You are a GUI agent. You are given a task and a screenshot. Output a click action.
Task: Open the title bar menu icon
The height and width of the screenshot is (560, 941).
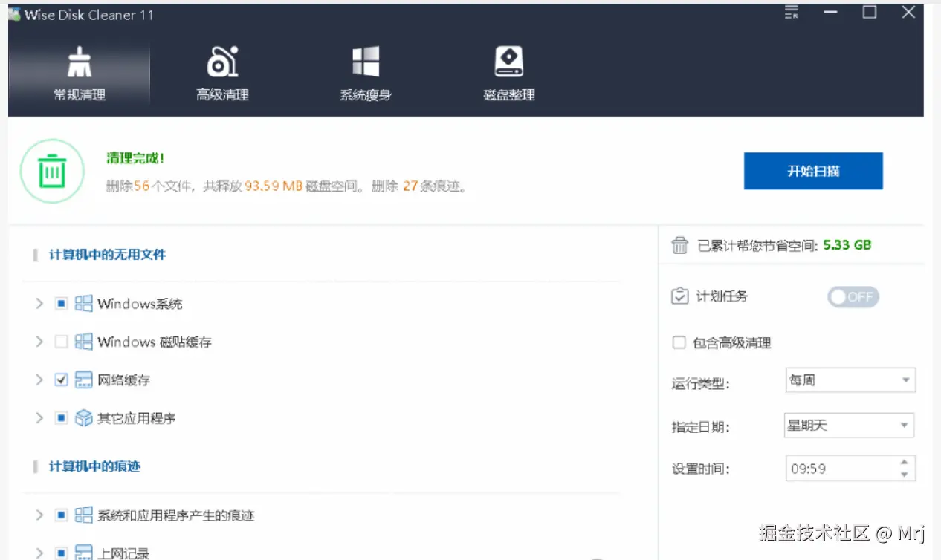(x=792, y=13)
